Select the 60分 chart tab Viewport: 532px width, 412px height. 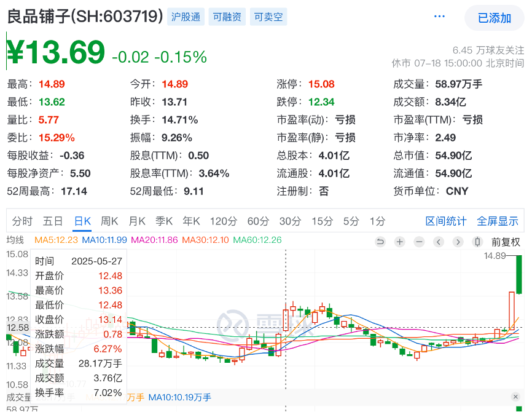[258, 221]
